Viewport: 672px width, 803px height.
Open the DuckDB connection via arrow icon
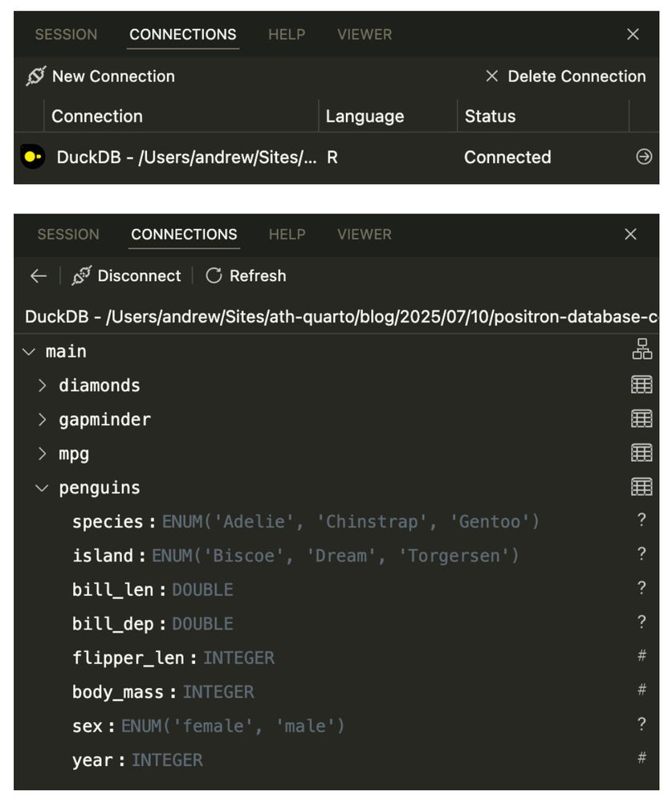(644, 157)
